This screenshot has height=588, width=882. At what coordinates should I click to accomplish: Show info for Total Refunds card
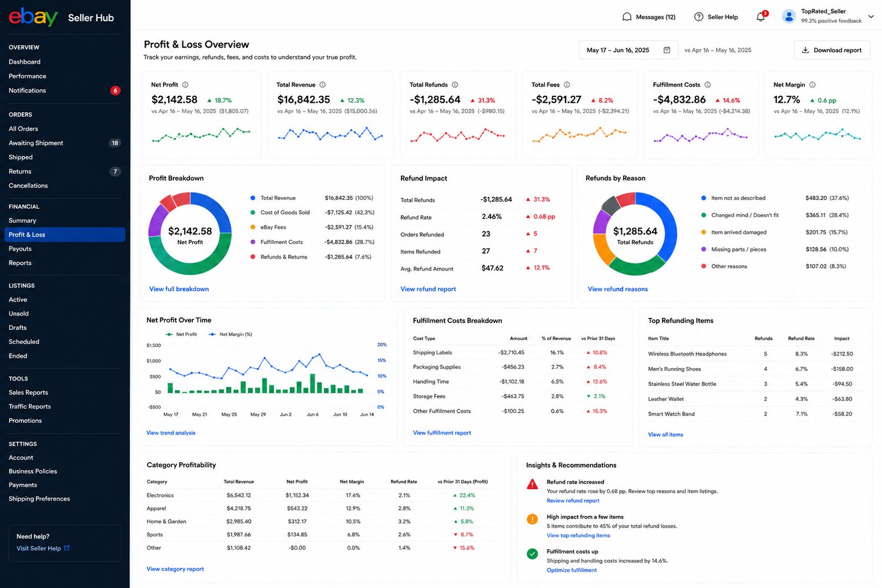click(455, 85)
